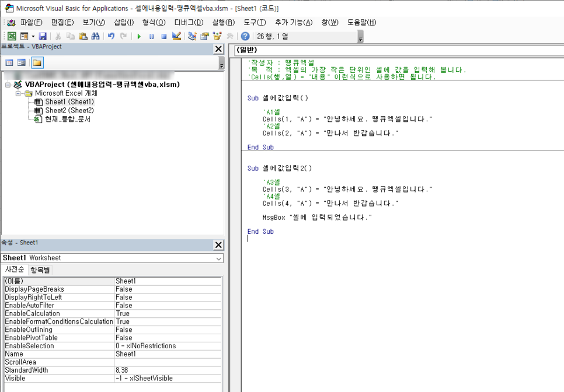
Task: Collapse the Microsoft Excel 개체 folder
Action: (x=18, y=93)
